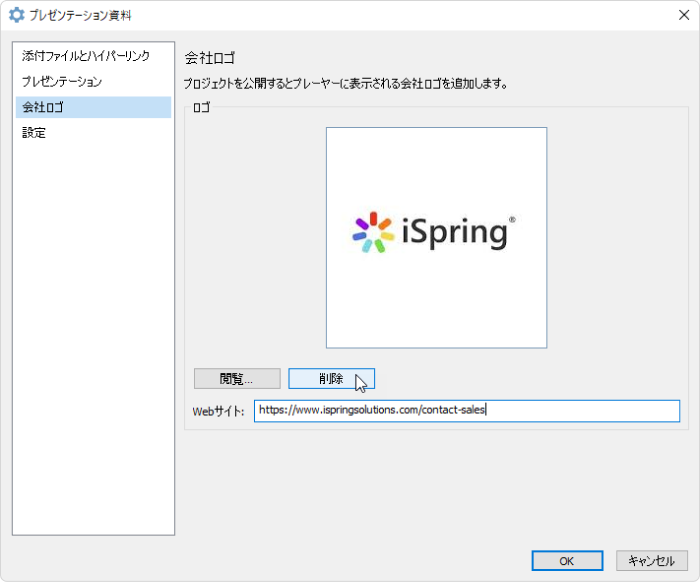Click the description text about 会社ロゴ
This screenshot has width=700, height=582.
pos(346,83)
